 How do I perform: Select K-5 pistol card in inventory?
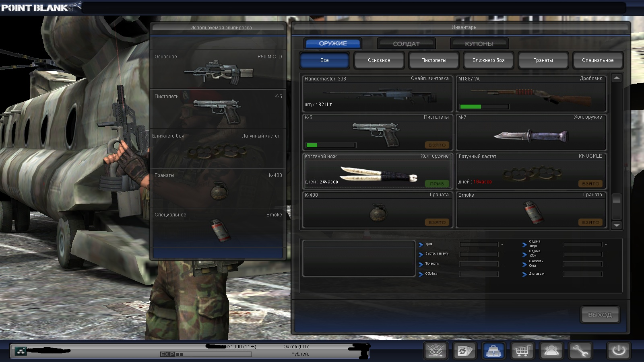click(x=378, y=132)
